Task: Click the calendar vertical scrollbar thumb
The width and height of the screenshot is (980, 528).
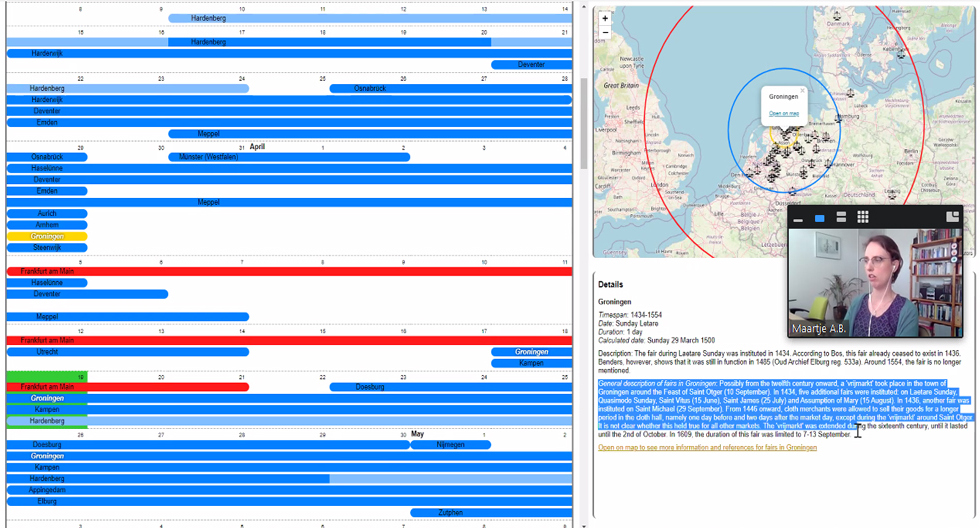Action: click(x=584, y=123)
